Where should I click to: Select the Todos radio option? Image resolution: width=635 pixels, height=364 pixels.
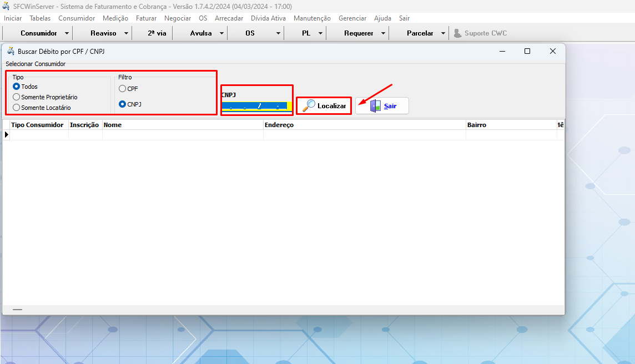(17, 87)
